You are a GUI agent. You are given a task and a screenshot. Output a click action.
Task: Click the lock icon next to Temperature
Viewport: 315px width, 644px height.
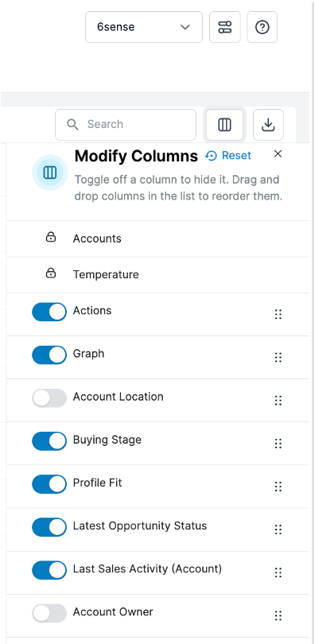[51, 274]
